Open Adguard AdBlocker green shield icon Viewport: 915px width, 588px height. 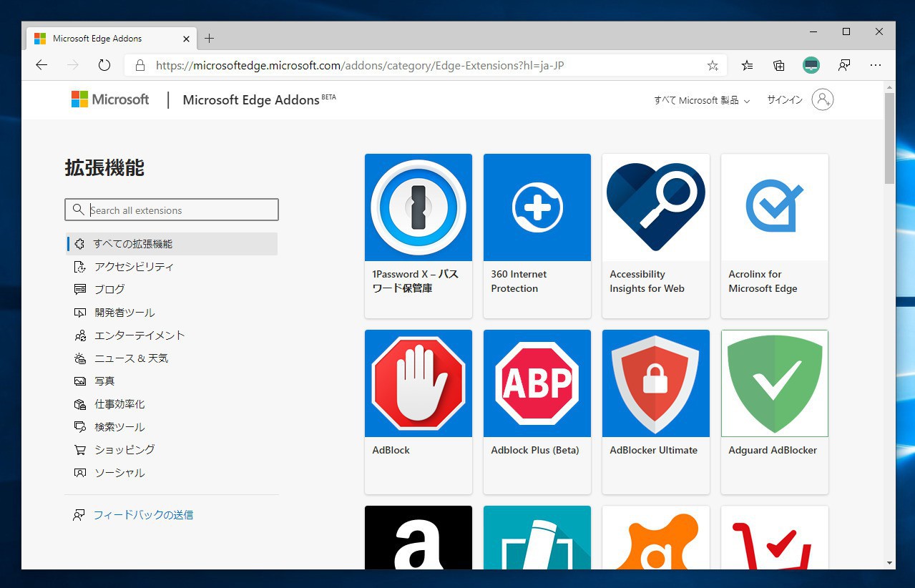[775, 383]
